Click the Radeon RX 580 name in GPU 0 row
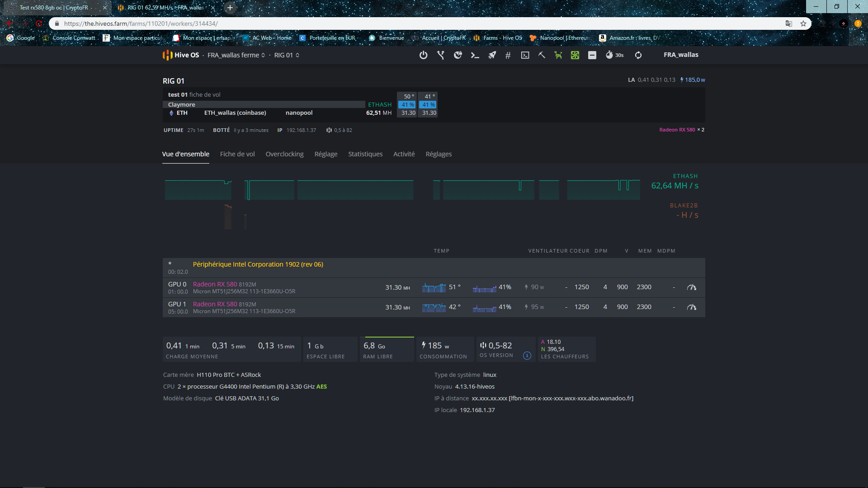Viewport: 868px width, 488px height. (x=215, y=284)
